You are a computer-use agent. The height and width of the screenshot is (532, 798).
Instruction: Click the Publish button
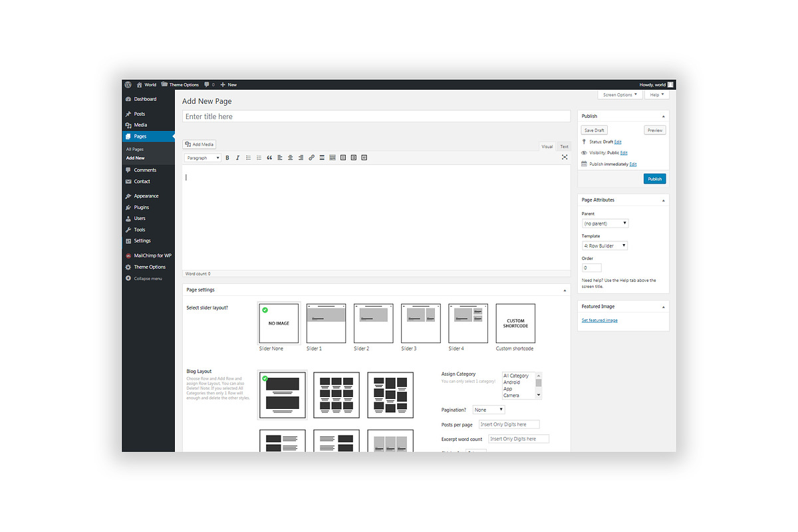[x=655, y=179]
